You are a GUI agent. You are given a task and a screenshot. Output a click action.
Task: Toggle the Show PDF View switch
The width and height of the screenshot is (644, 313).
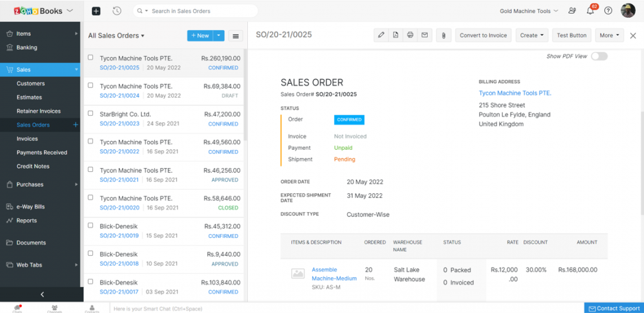[599, 56]
